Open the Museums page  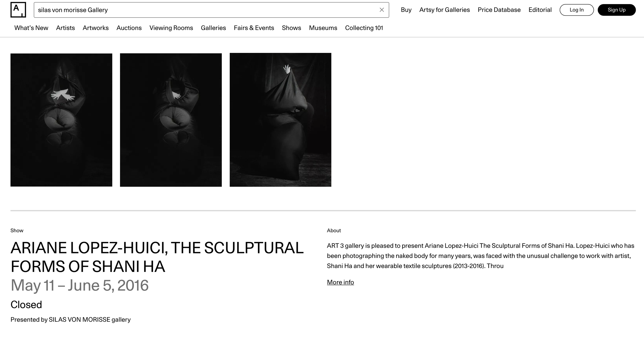pyautogui.click(x=323, y=28)
